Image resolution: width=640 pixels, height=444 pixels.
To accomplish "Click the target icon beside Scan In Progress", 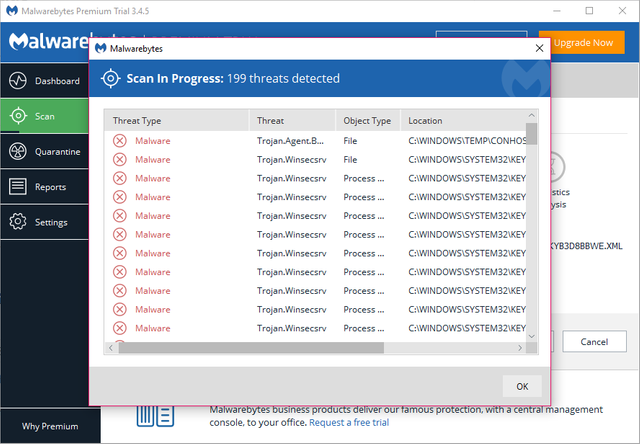I will click(111, 78).
